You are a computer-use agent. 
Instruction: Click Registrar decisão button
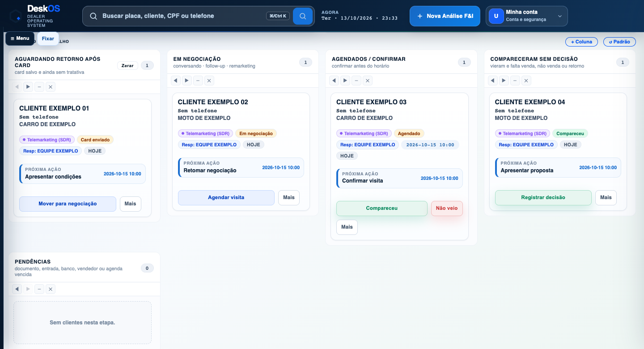[543, 197]
